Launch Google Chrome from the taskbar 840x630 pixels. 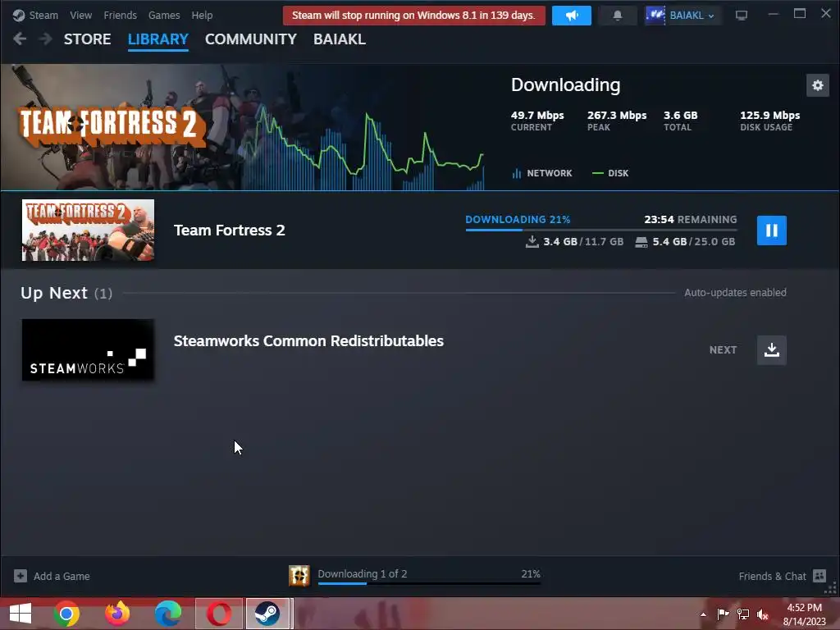click(66, 614)
